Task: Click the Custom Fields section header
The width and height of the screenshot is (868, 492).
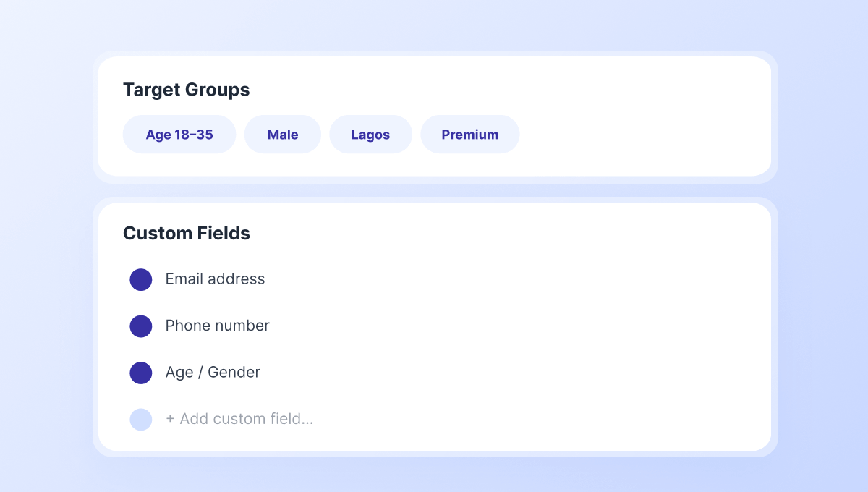Action: pos(187,233)
